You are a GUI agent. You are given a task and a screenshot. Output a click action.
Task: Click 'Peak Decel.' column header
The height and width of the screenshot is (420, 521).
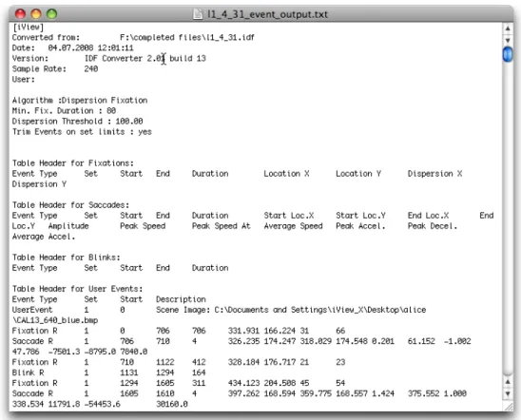coord(433,226)
